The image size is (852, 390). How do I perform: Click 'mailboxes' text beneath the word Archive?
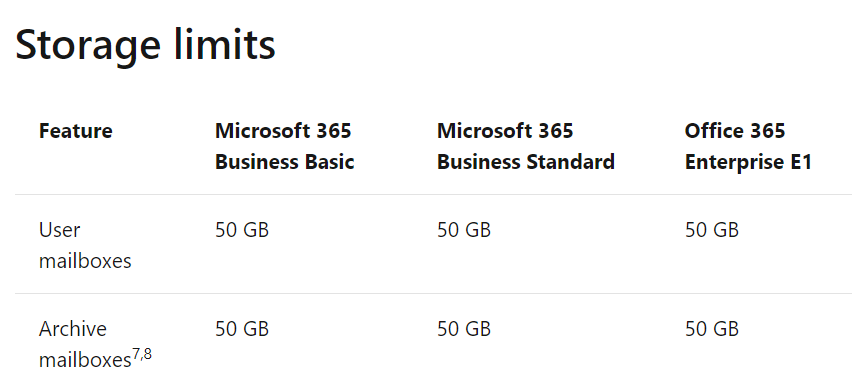pos(85,360)
